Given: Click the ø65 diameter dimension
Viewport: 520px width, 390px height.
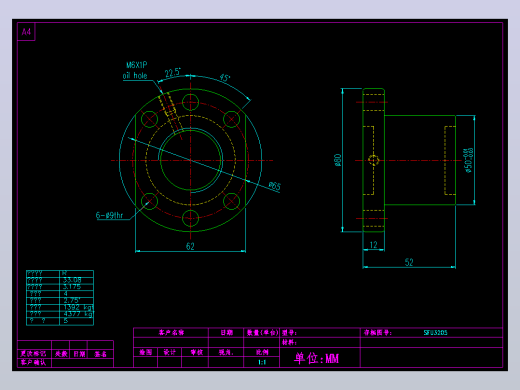Looking at the screenshot, I should pyautogui.click(x=275, y=186).
